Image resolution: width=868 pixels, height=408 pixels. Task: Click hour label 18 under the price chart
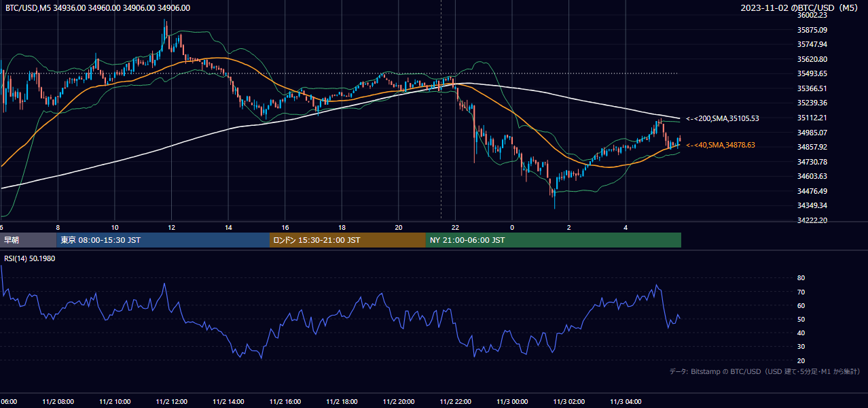pos(342,227)
